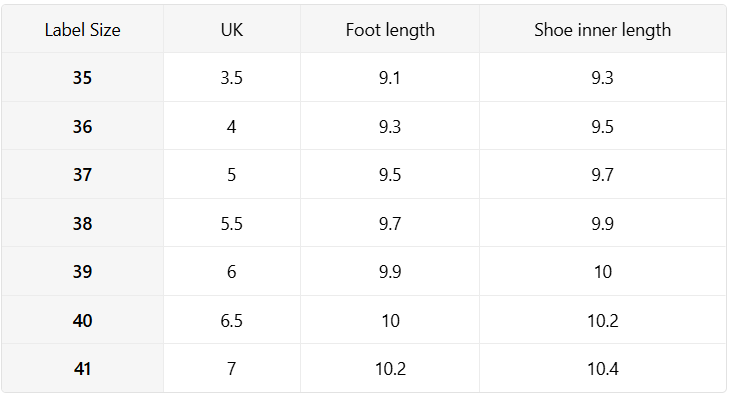Click UK size 4 cell
Screen dimensions: 730x398
(x=232, y=126)
